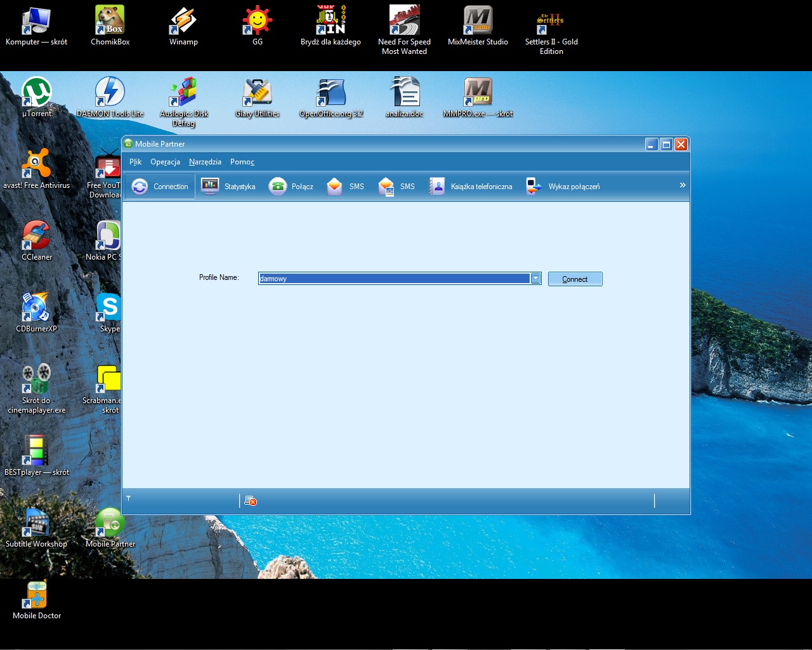Select the CCleaner desktop shortcut
The image size is (812, 650).
[x=37, y=236]
